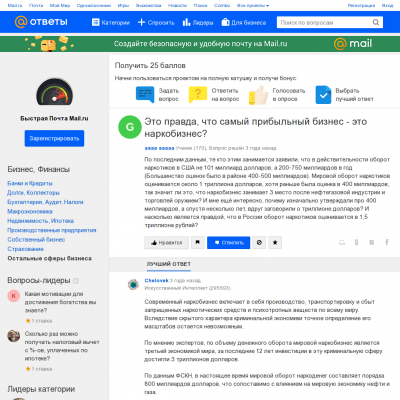Share via Odnoklassniki icon
This screenshot has width=400, height=400.
click(x=356, y=242)
